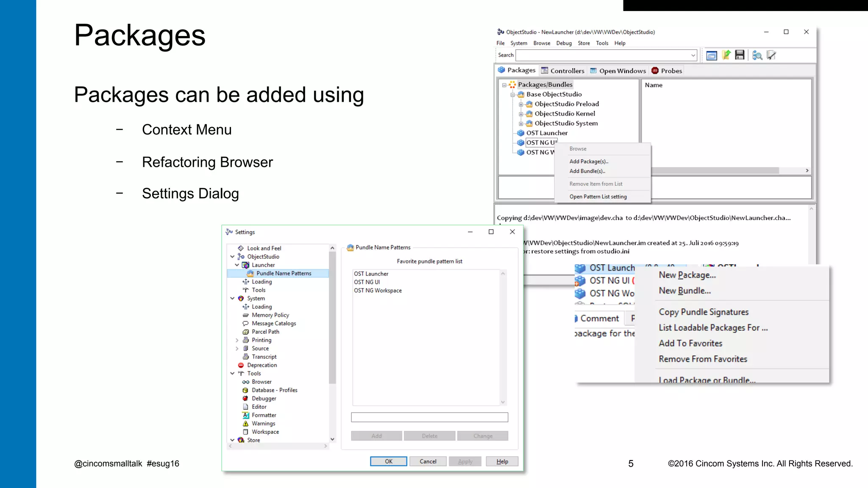Click the Help button in Settings
This screenshot has height=488, width=868.
coord(502,461)
